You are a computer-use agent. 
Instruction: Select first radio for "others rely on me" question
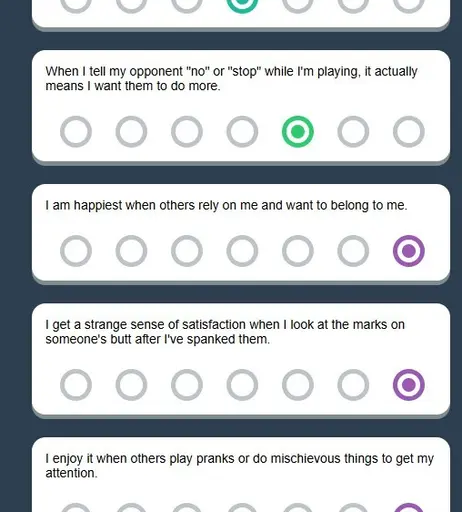[x=76, y=251]
